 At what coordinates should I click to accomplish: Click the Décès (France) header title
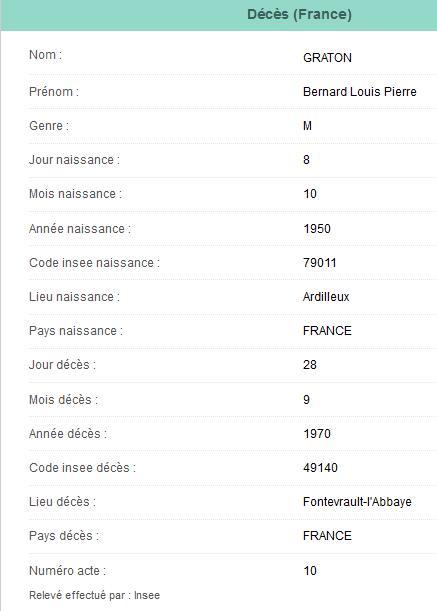[299, 14]
